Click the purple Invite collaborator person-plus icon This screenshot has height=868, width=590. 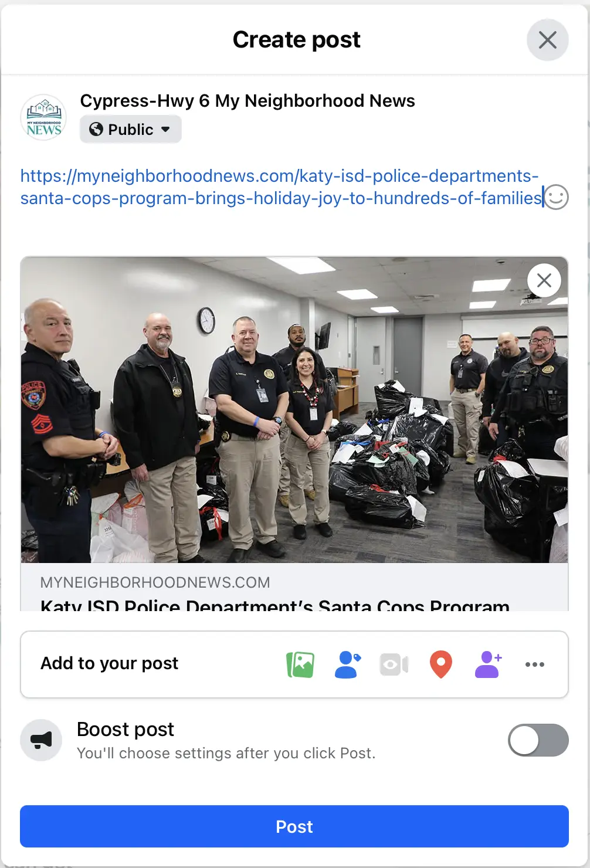click(x=488, y=664)
